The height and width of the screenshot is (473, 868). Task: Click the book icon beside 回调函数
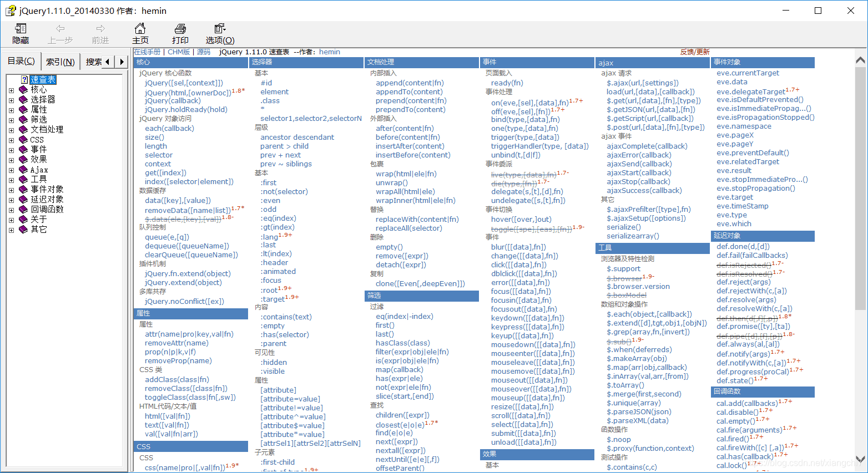pyautogui.click(x=23, y=210)
